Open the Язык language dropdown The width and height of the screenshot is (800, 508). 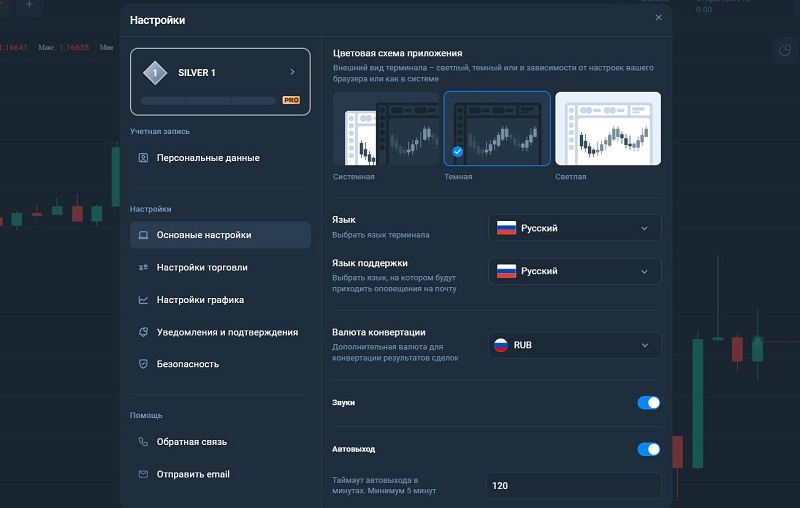coord(574,228)
